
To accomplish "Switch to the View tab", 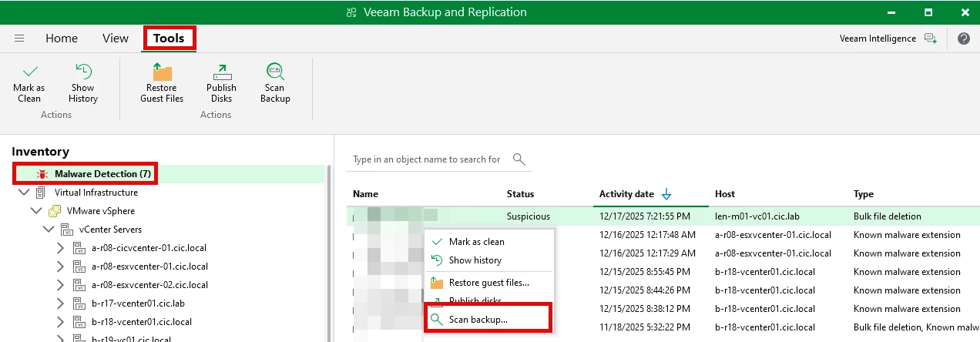I will pyautogui.click(x=116, y=39).
